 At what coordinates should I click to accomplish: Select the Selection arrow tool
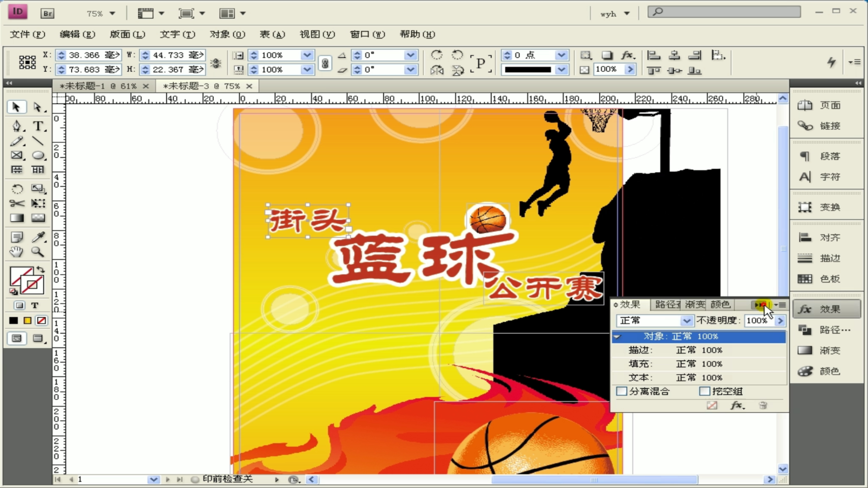(x=16, y=107)
